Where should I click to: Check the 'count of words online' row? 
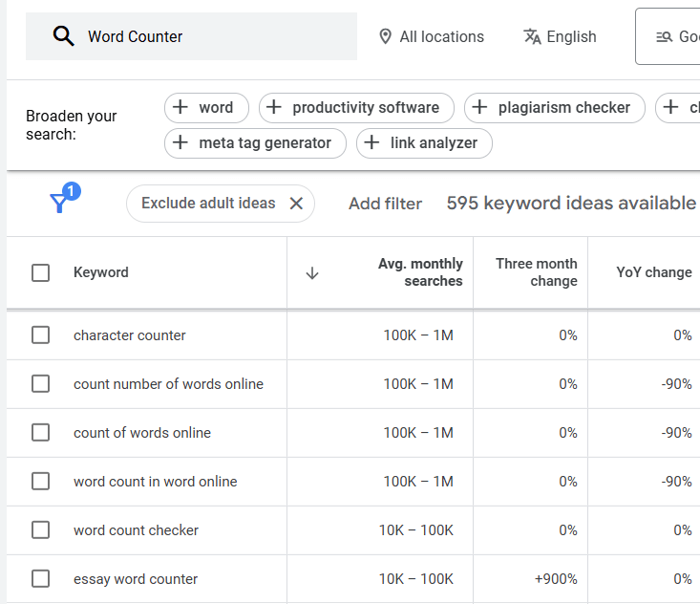41,432
